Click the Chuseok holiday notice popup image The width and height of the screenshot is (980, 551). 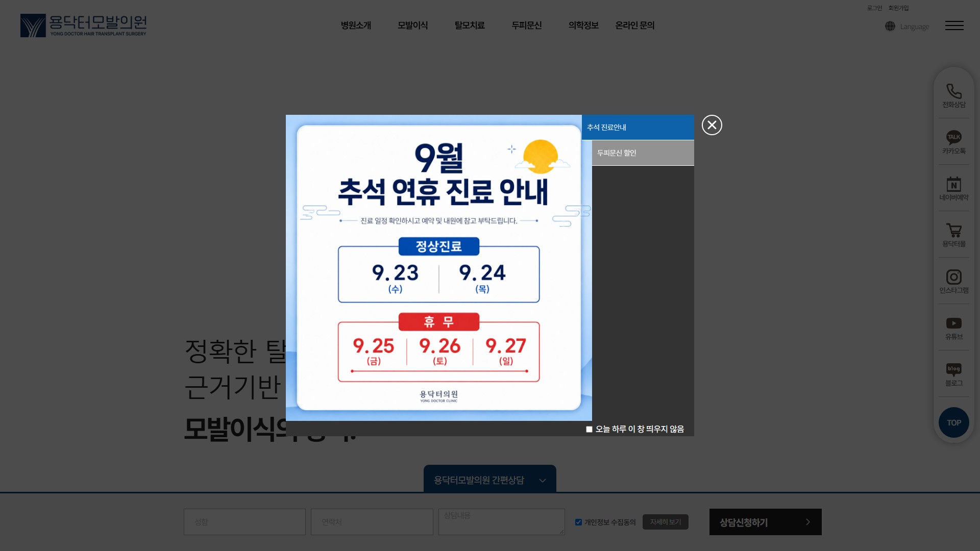tap(438, 268)
